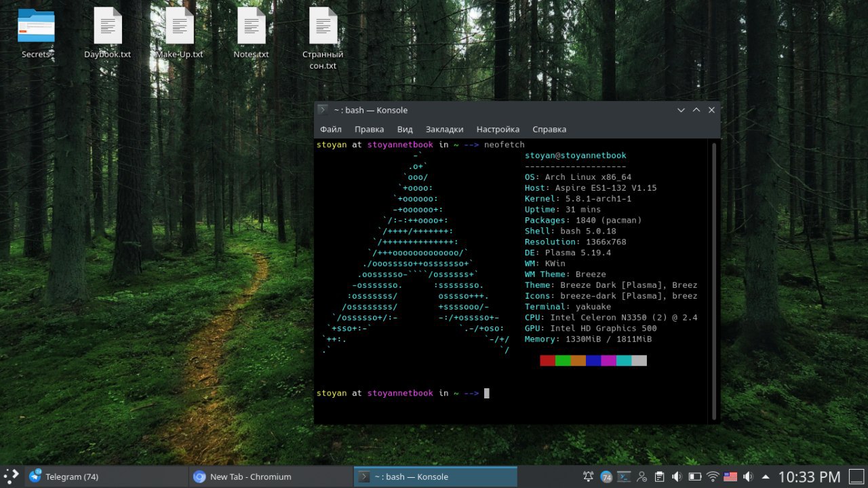Expand hidden system tray icons arrow
The width and height of the screenshot is (868, 488).
coord(766,476)
